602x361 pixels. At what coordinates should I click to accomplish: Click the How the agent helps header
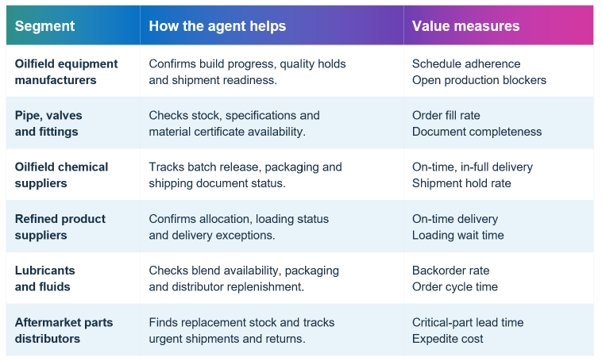click(217, 26)
